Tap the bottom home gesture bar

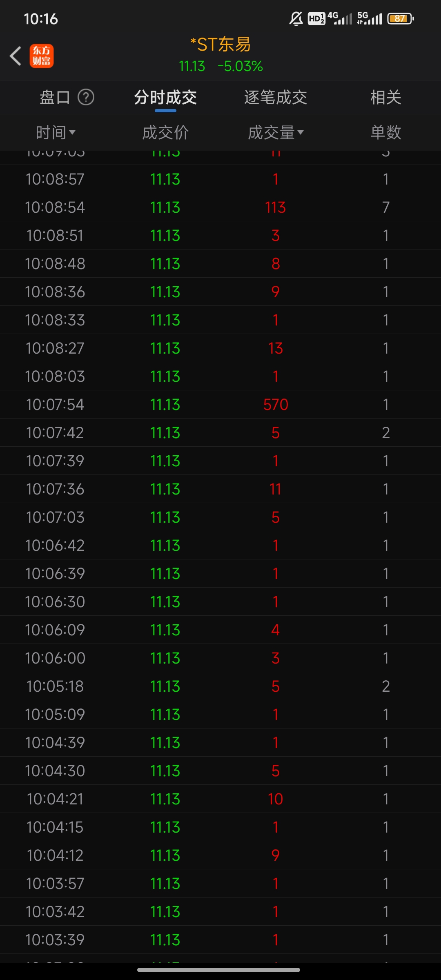pyautogui.click(x=219, y=970)
